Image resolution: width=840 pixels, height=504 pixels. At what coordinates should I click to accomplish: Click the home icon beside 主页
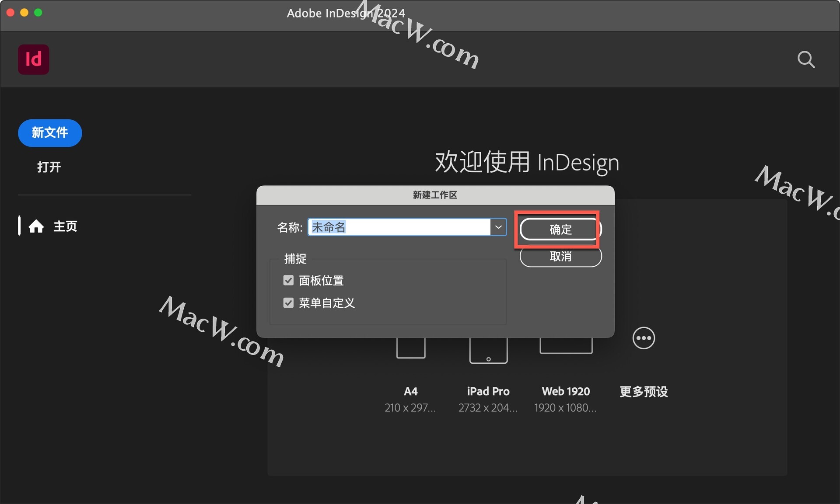coord(36,226)
